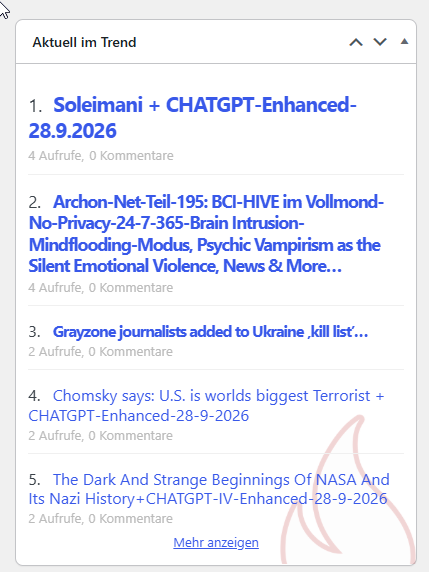The image size is (429, 572).
Task: Click the flame watermark icon
Action: 348,491
